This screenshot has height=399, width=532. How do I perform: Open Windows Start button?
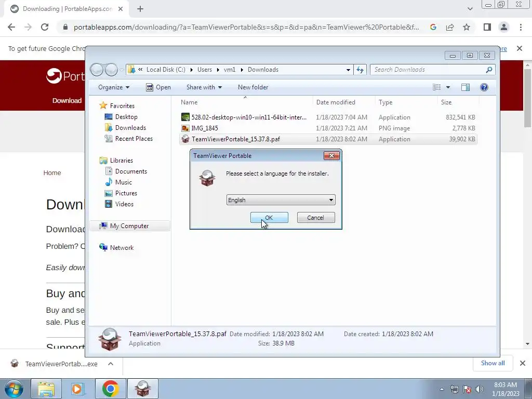coord(14,389)
